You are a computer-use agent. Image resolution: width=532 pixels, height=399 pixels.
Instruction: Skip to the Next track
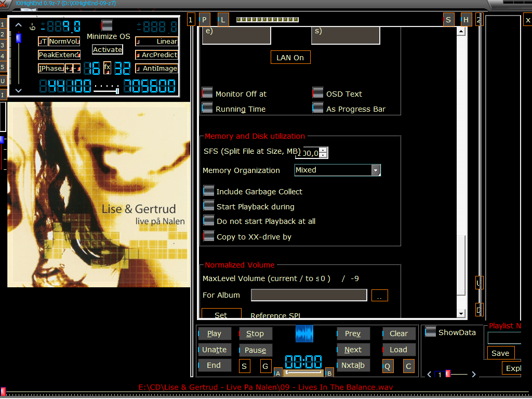353,350
